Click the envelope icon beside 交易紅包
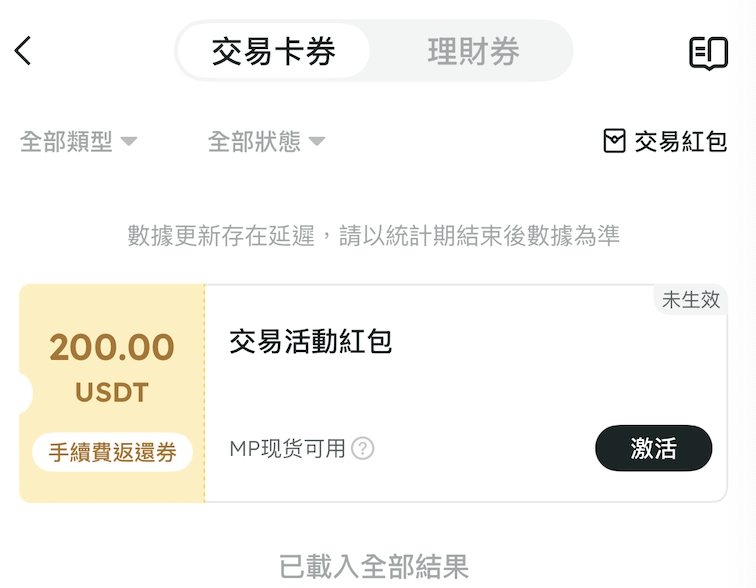Image resolution: width=756 pixels, height=588 pixels. point(615,141)
